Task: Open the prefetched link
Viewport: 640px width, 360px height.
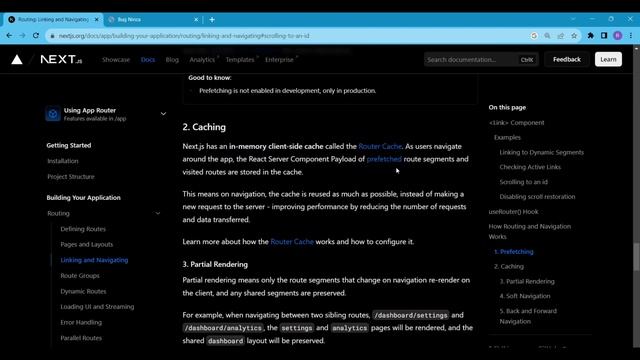Action: (384, 159)
